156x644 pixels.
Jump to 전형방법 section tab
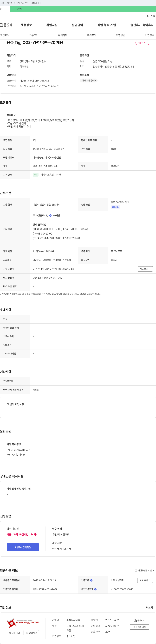(120, 35)
